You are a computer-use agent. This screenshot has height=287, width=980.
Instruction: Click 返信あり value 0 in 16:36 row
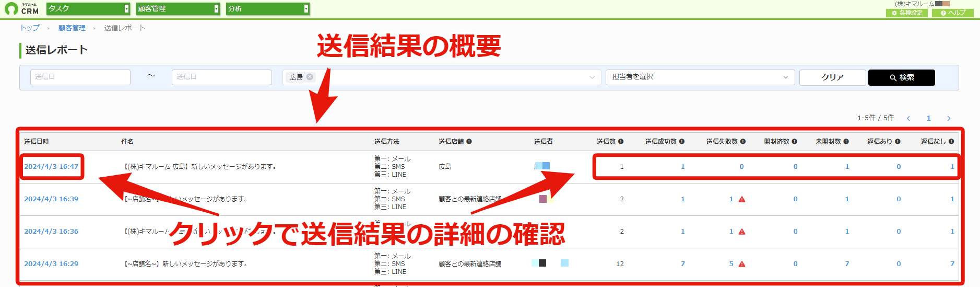[x=899, y=232]
